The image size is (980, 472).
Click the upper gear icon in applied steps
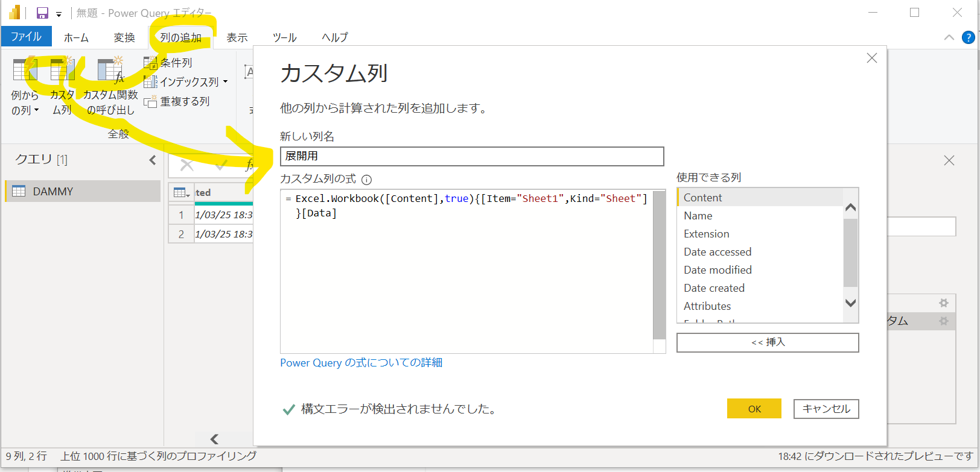(944, 303)
